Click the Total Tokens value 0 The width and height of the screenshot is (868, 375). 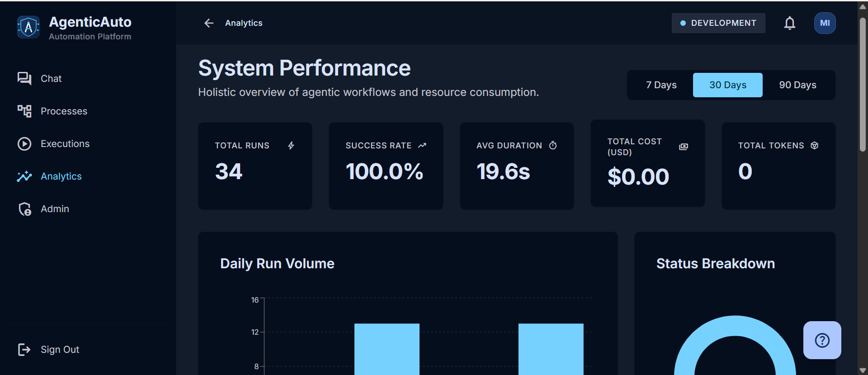point(745,171)
